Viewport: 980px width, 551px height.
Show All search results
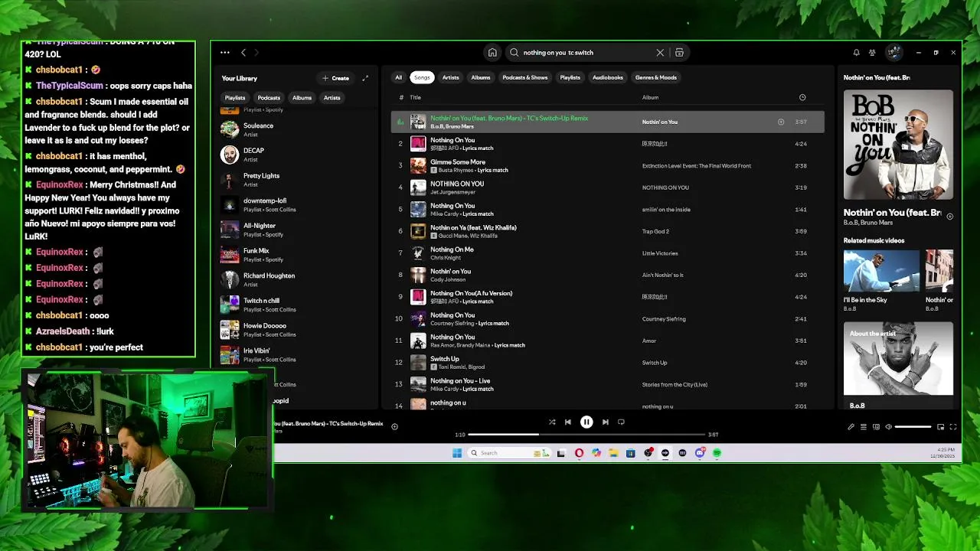click(x=398, y=77)
